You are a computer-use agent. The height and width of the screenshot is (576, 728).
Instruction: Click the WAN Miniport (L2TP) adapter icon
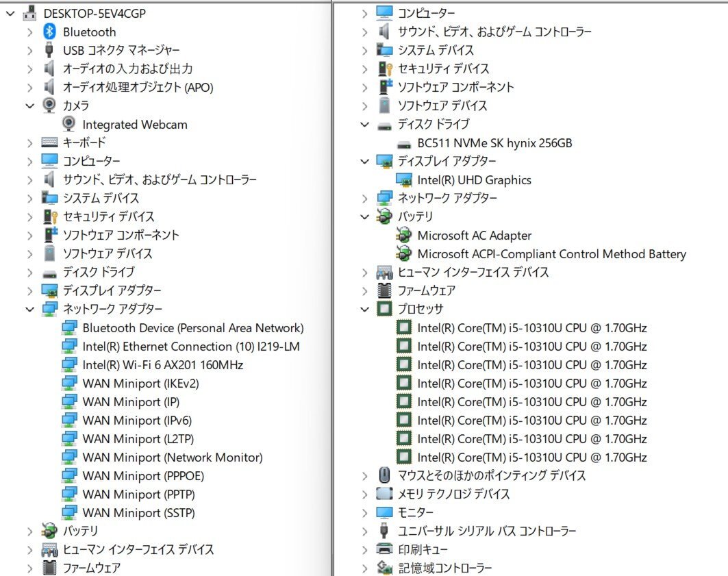[69, 438]
